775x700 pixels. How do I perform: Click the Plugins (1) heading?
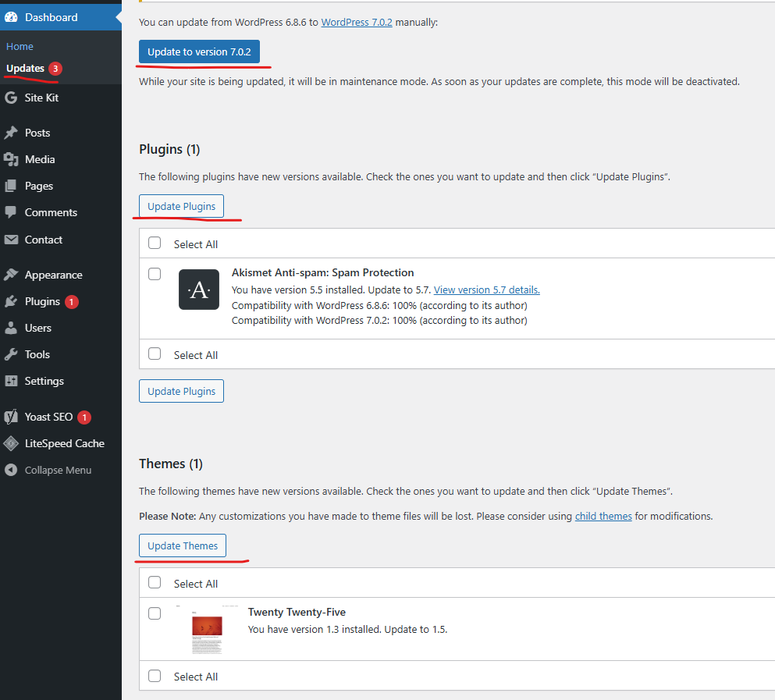(x=169, y=149)
